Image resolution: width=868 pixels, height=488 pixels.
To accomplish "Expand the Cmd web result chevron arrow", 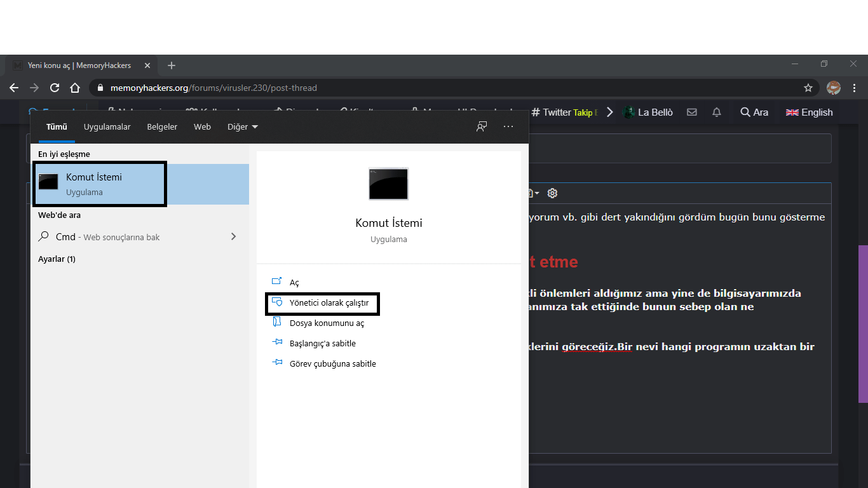I will point(233,236).
